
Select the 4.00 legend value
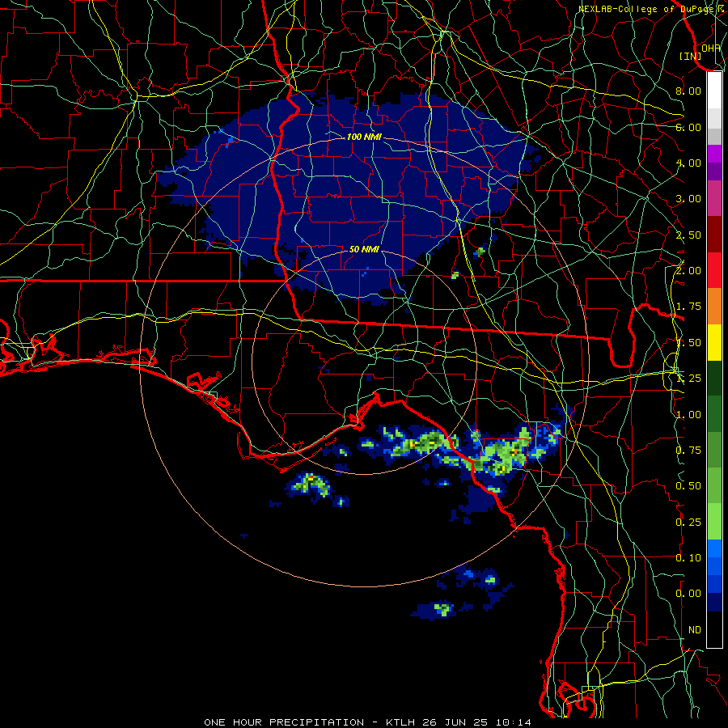click(688, 163)
